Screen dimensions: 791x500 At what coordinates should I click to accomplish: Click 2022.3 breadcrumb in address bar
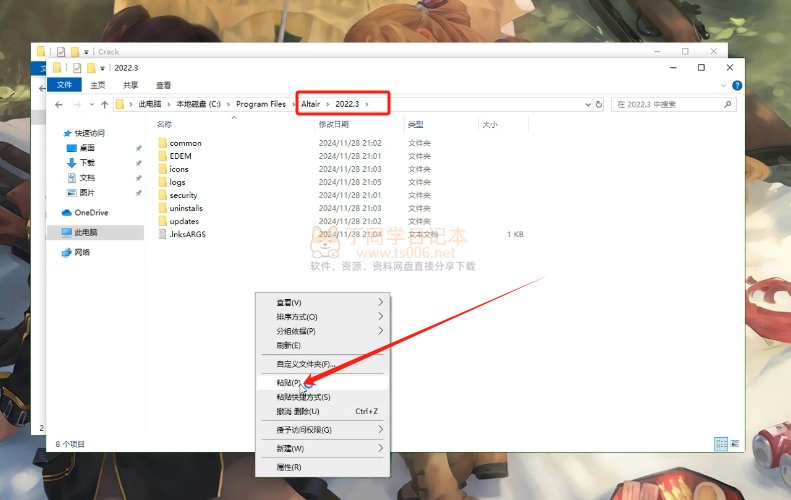[x=347, y=104]
